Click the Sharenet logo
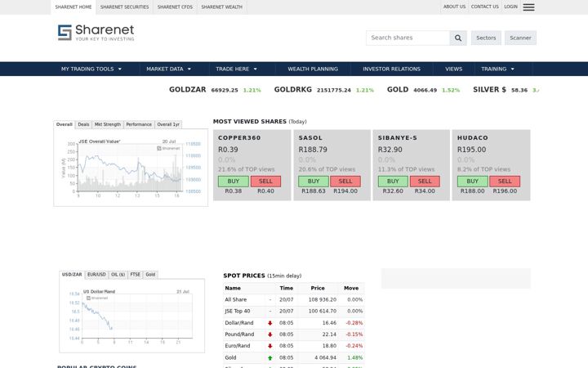The height and width of the screenshot is (368, 588). point(96,33)
